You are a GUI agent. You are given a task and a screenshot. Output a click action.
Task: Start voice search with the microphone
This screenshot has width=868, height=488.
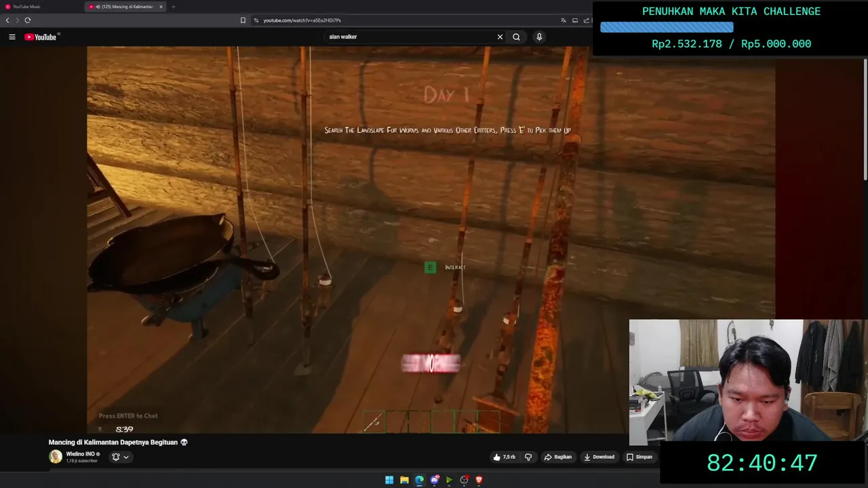point(539,37)
